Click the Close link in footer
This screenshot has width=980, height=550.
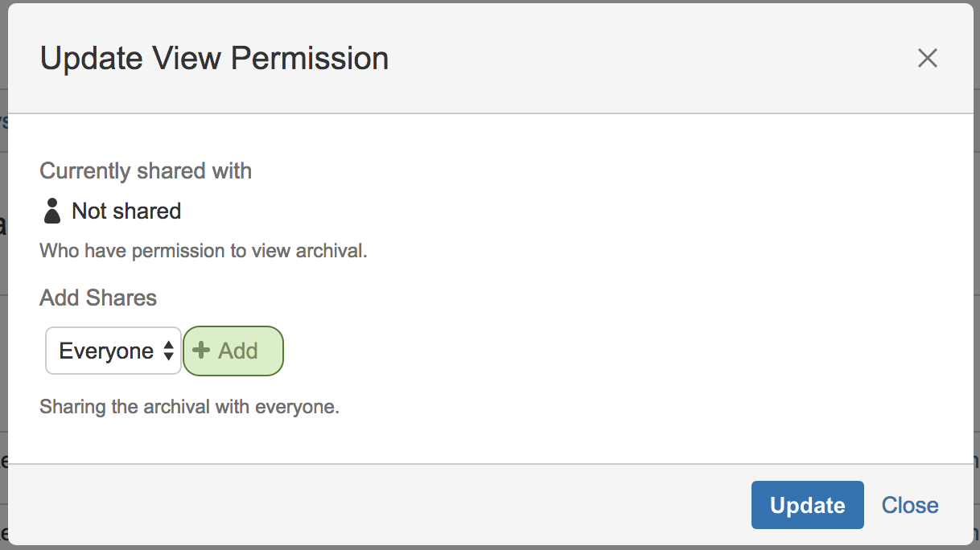pos(910,505)
